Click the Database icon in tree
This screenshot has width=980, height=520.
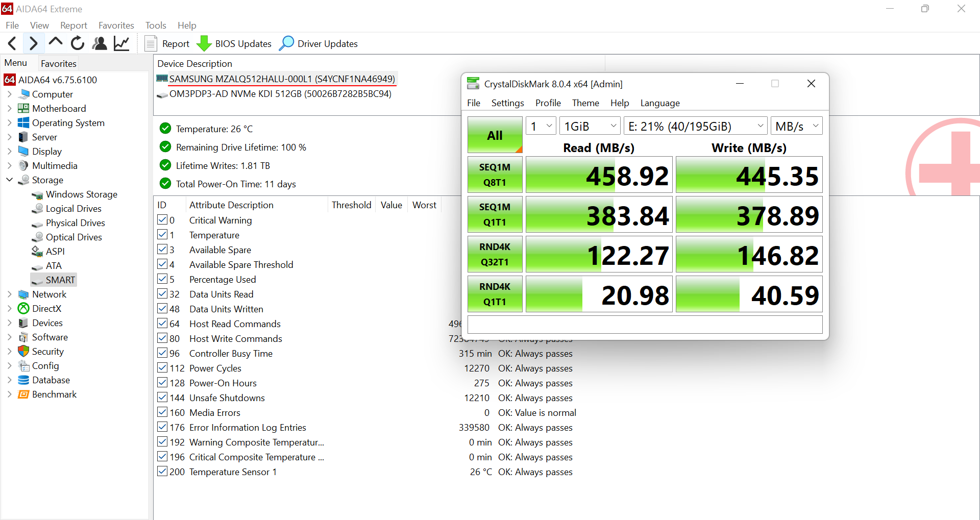pyautogui.click(x=23, y=380)
